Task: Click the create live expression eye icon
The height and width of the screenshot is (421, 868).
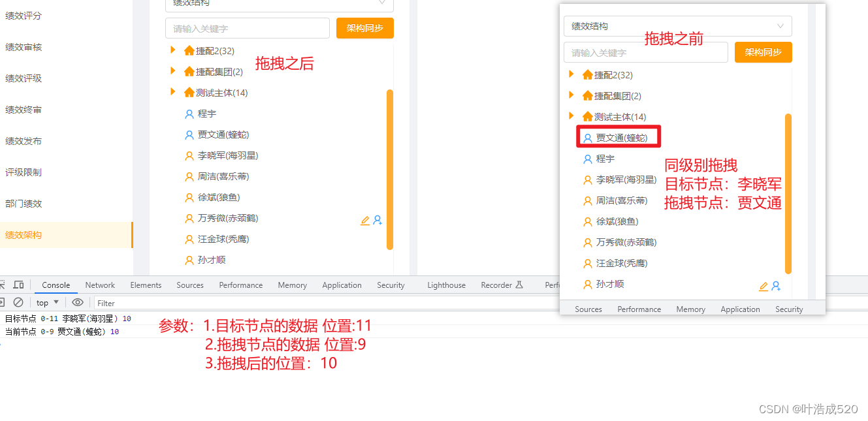Action: [77, 302]
